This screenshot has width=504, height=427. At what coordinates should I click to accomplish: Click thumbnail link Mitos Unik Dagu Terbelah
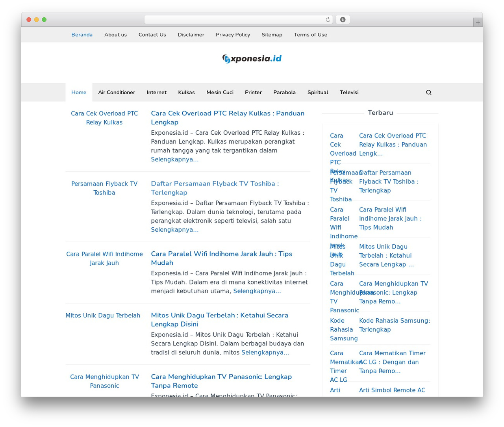(103, 316)
